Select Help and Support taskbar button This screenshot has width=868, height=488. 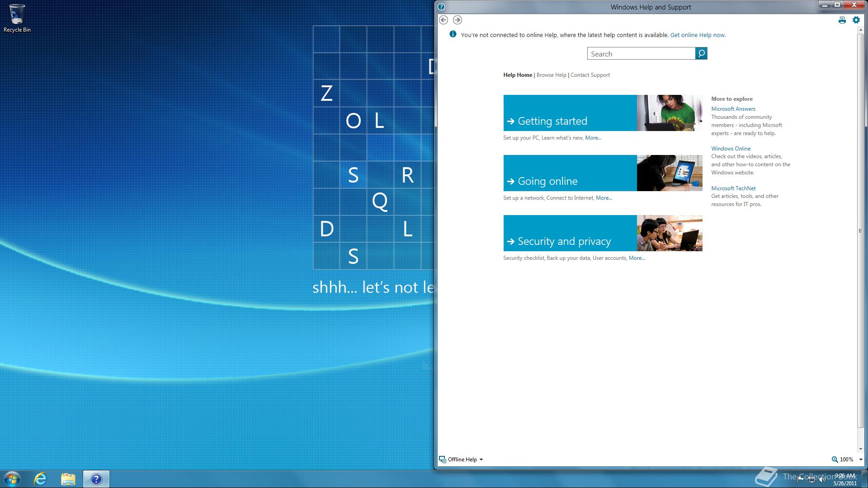point(96,479)
